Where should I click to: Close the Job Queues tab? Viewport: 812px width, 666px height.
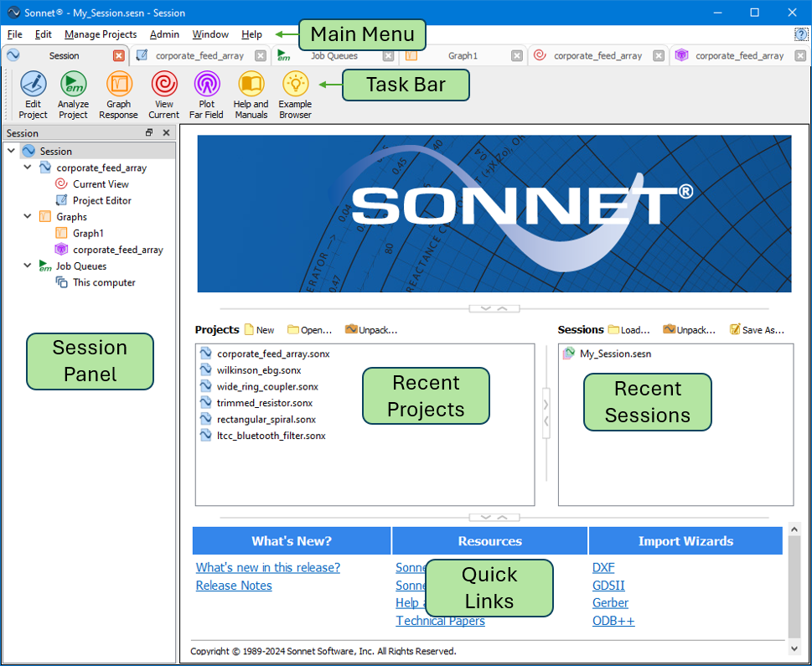[388, 55]
